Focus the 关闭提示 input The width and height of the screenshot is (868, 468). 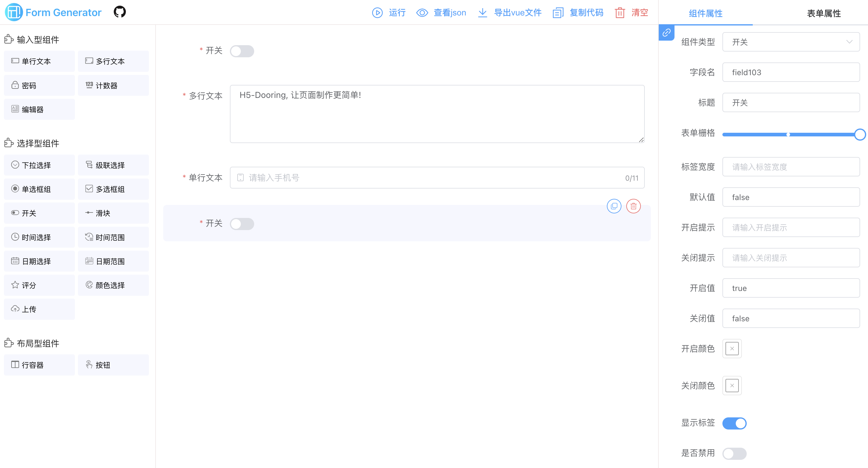click(791, 258)
